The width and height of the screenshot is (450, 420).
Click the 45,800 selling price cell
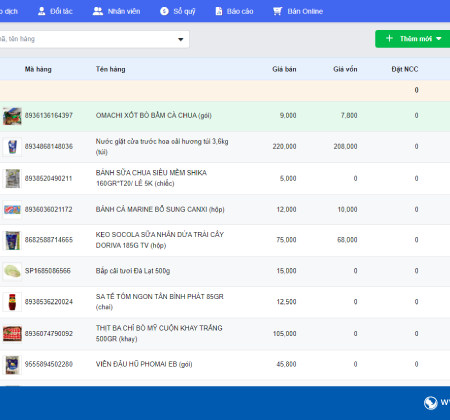pos(286,364)
